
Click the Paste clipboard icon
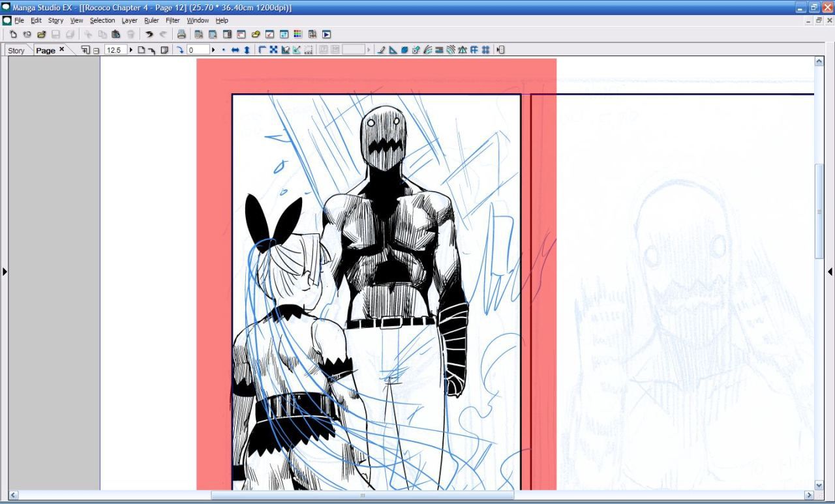(x=116, y=35)
